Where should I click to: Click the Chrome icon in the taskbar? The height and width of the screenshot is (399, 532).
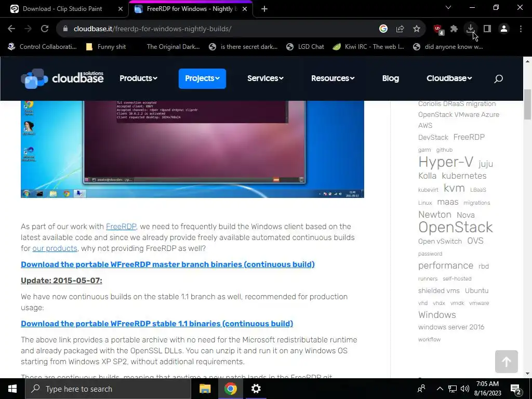[230, 389]
